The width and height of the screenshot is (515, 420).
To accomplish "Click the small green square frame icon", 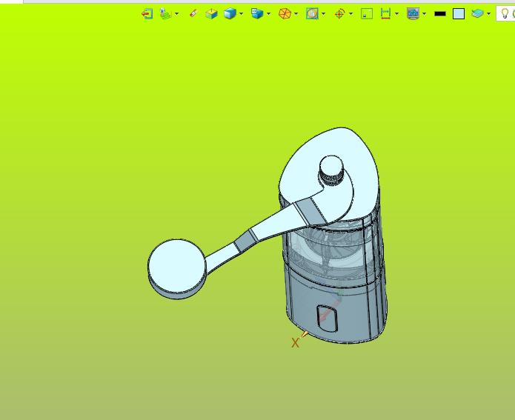I will [367, 14].
